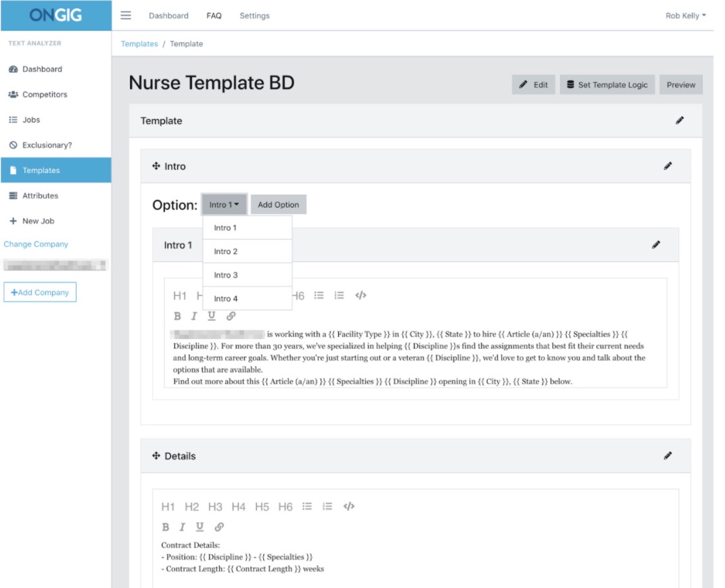Screen dimensions: 725x588
Task: Select Intro 3 from dropdown list
Action: (x=226, y=275)
